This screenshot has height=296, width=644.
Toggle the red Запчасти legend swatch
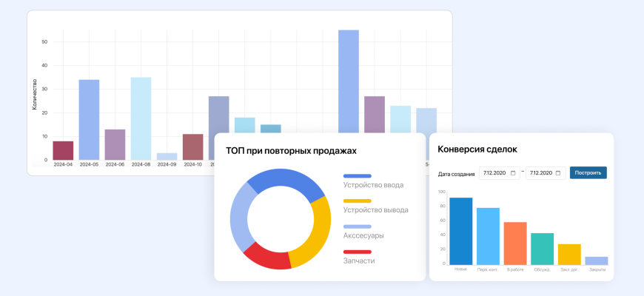[x=357, y=252]
